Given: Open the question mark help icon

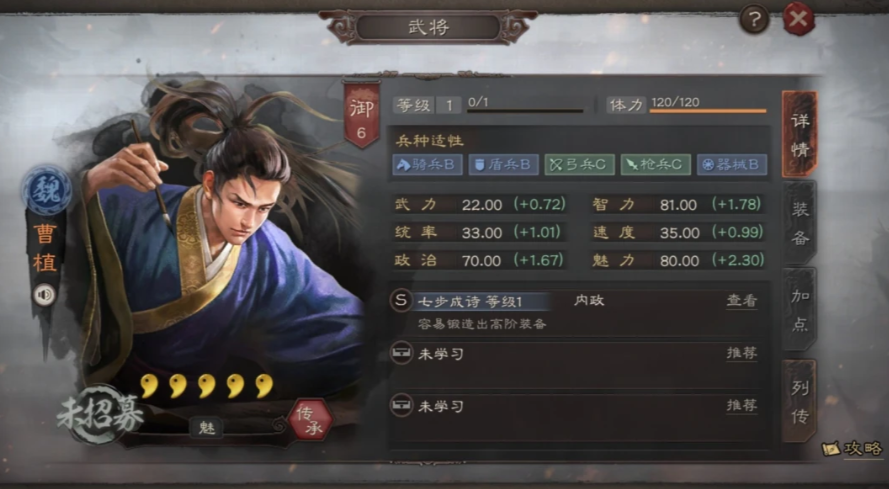Looking at the screenshot, I should tap(754, 20).
